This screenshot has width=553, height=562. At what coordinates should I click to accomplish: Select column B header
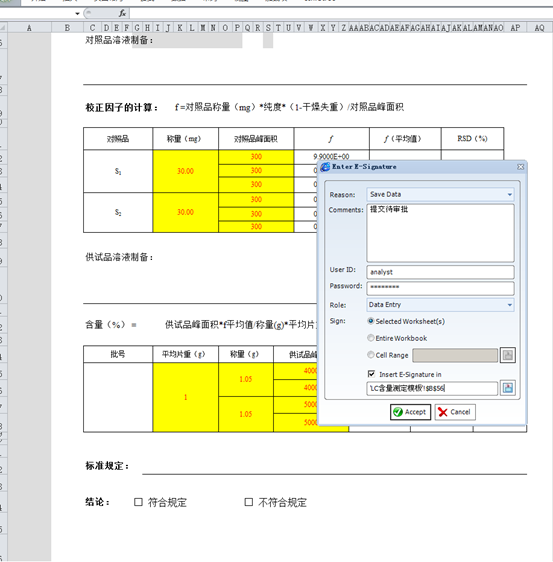point(67,28)
